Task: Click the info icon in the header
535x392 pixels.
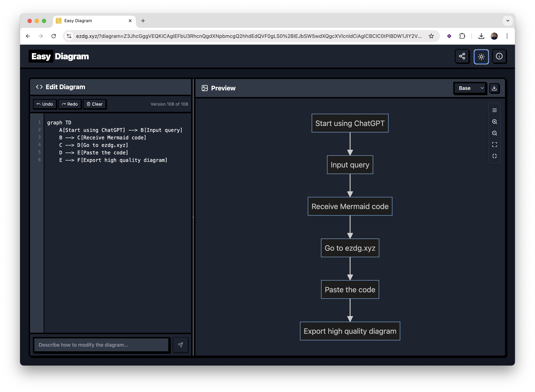Action: point(499,56)
